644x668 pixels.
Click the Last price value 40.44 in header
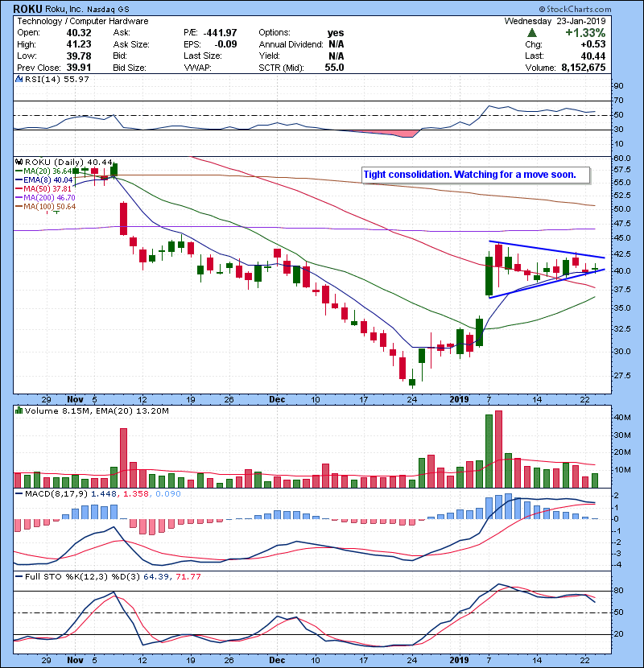click(592, 56)
